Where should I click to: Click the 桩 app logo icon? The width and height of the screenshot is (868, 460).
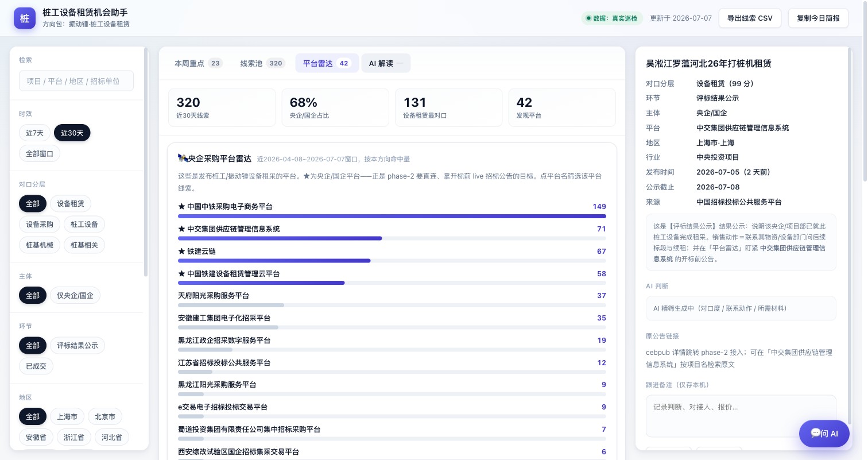[x=25, y=18]
